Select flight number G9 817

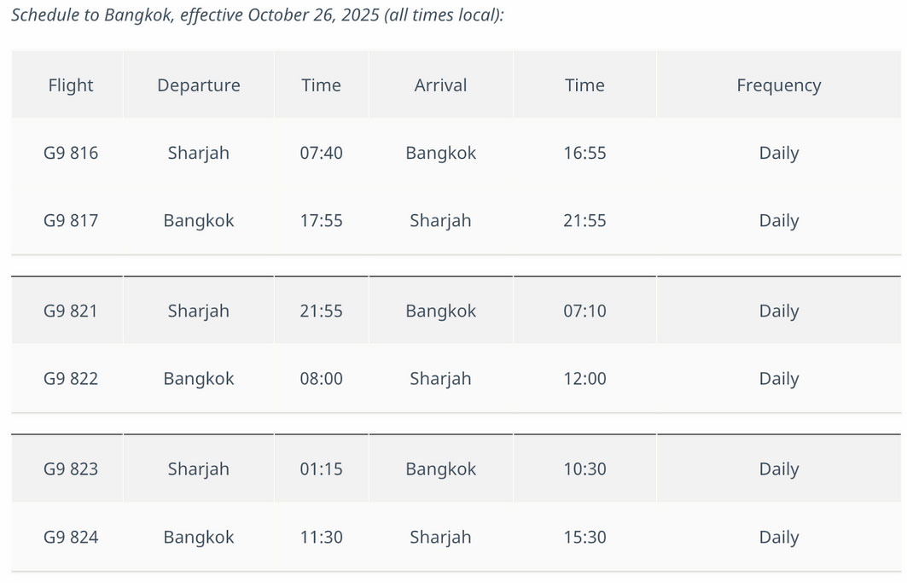(x=71, y=220)
